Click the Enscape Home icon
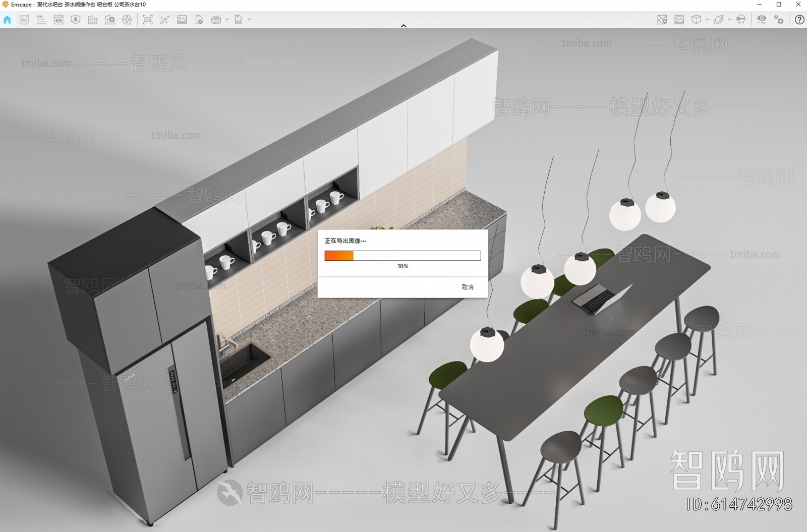This screenshot has height=532, width=807. [x=7, y=20]
